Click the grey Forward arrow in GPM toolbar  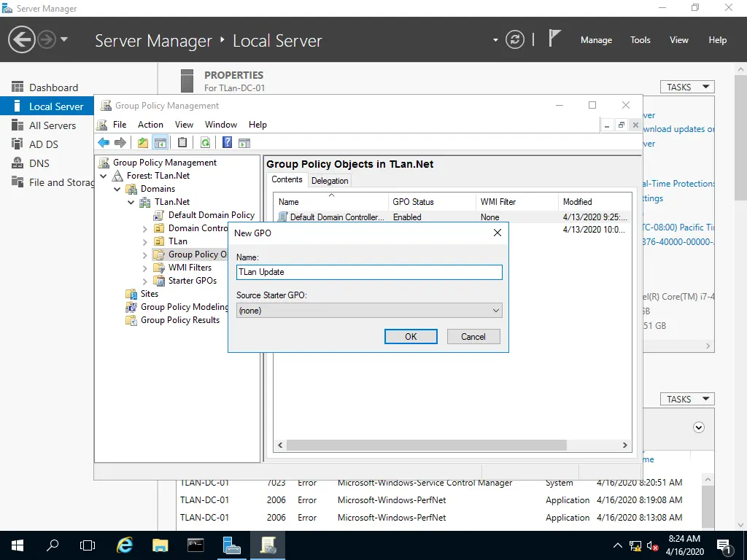click(120, 142)
